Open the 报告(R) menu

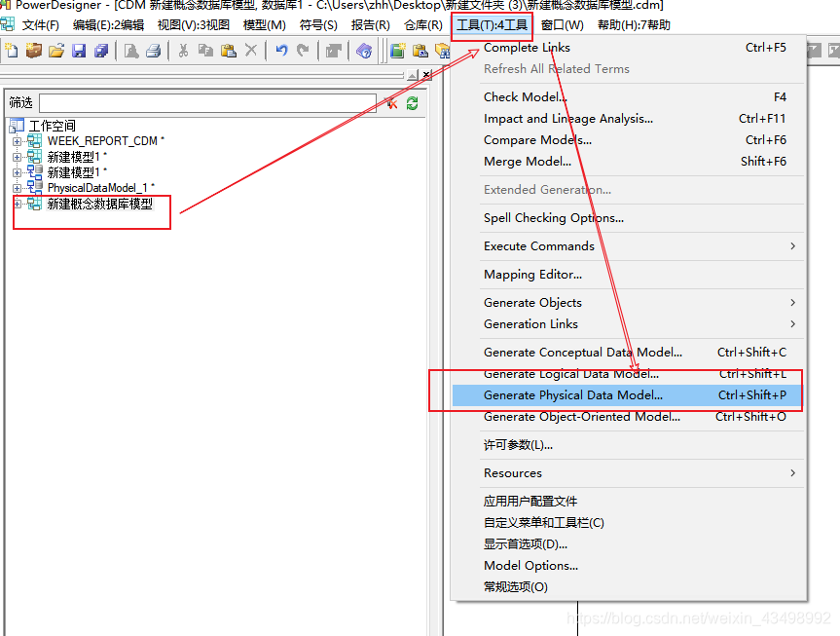pos(370,25)
